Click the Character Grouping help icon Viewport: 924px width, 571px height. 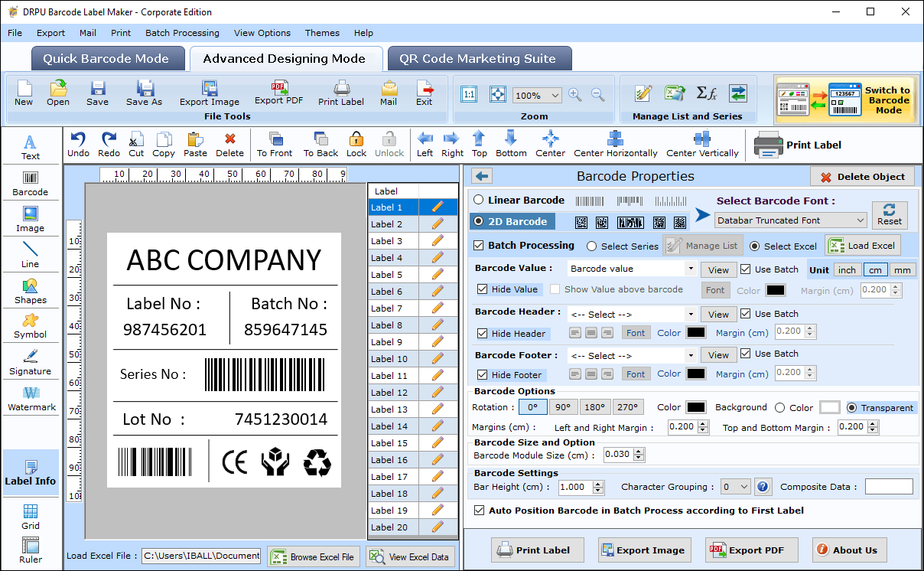point(763,487)
